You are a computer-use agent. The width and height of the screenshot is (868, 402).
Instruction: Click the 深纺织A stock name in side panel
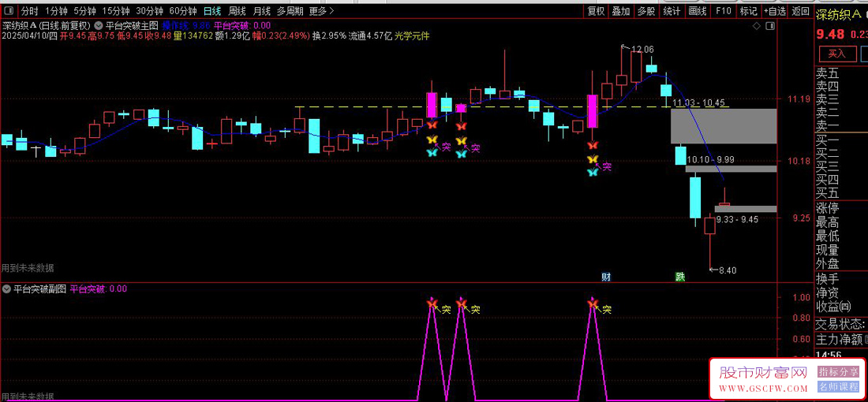pyautogui.click(x=838, y=14)
